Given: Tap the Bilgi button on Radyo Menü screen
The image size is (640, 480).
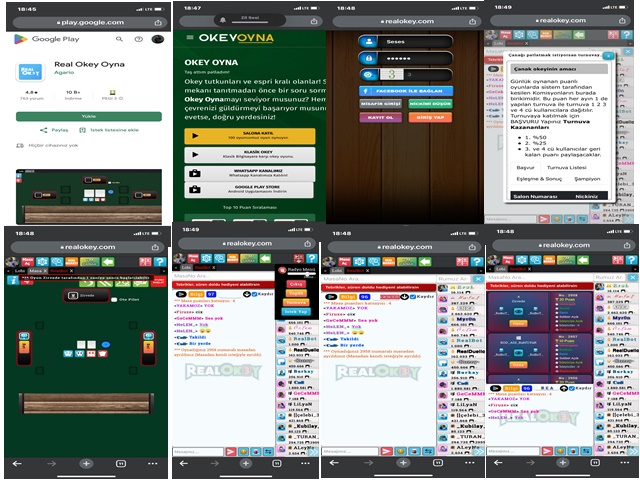Looking at the screenshot, I should tap(196, 294).
